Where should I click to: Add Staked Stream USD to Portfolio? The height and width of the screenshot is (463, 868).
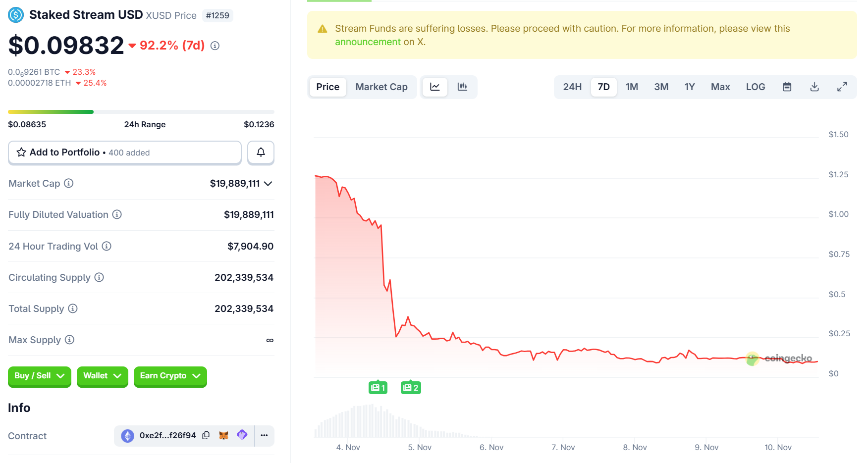tap(64, 152)
